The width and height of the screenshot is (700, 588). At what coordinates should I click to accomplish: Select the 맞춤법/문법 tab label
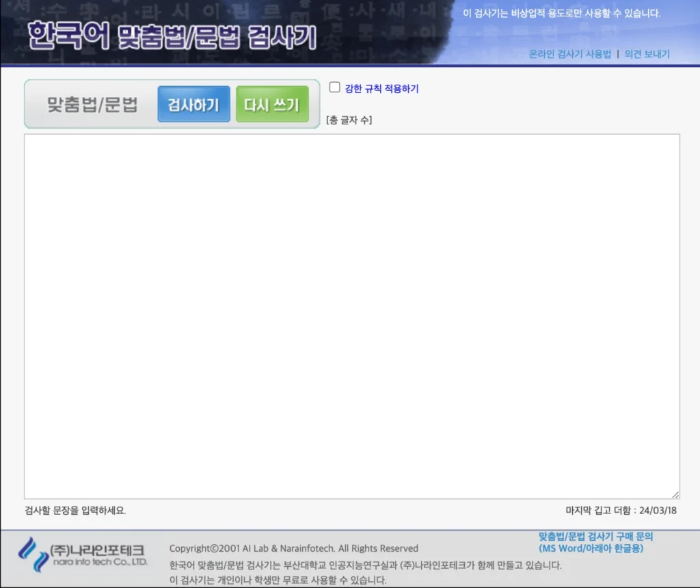pyautogui.click(x=92, y=104)
